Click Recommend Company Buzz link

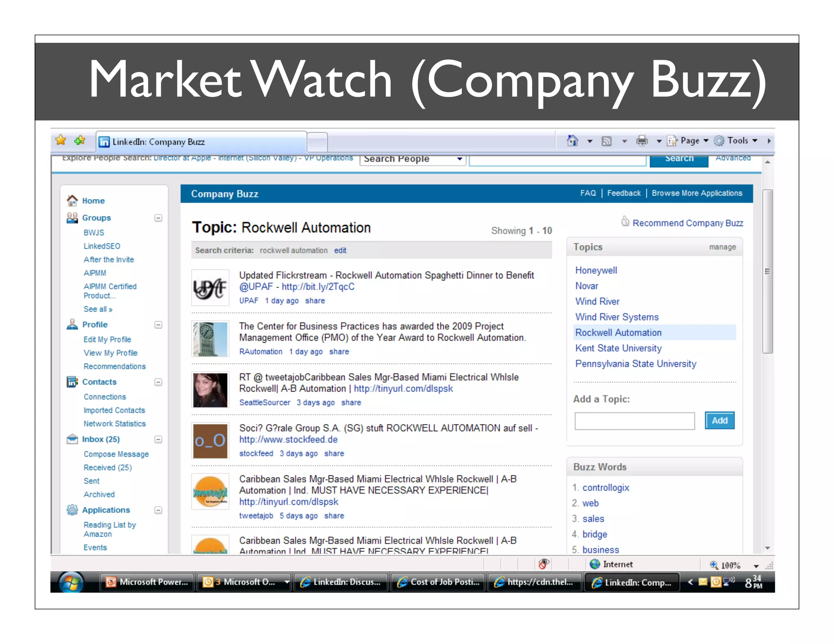click(x=688, y=223)
